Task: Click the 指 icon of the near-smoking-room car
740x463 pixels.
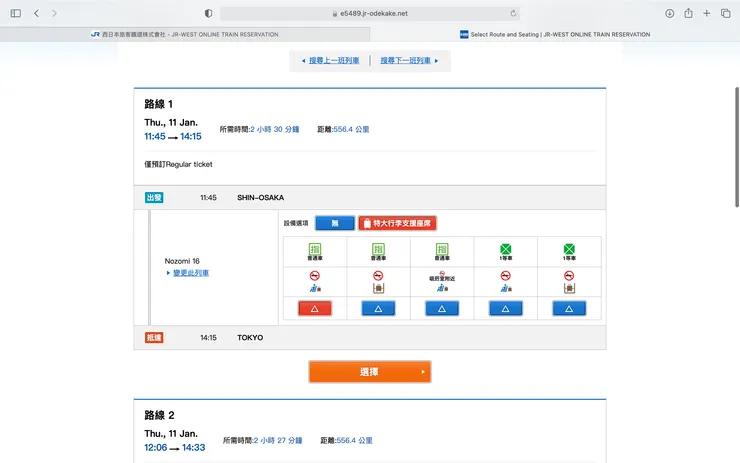Action: tap(442, 249)
